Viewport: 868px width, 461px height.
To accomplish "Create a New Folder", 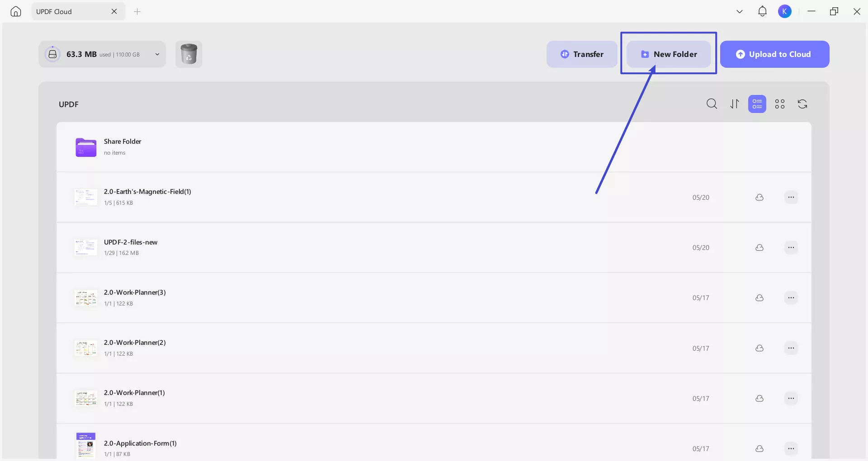I will [x=669, y=54].
